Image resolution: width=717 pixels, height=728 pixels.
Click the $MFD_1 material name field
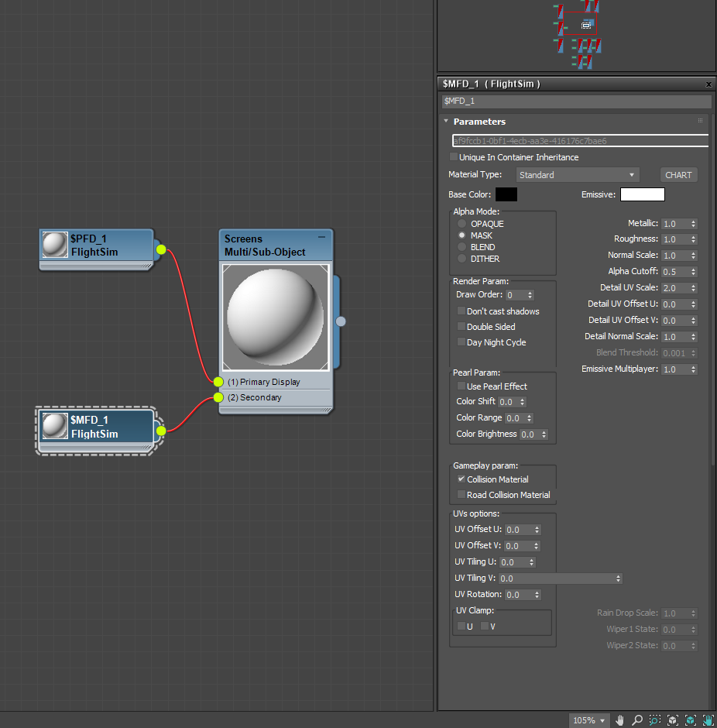click(x=577, y=101)
